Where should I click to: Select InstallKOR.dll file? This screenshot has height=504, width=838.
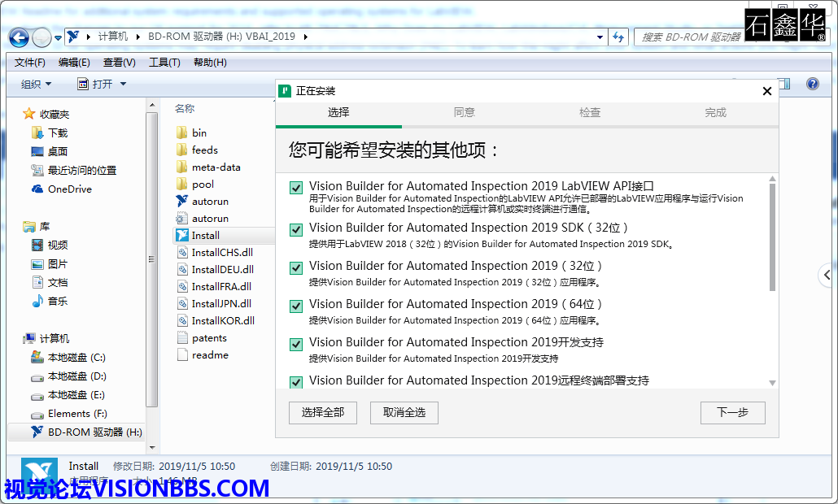(x=216, y=320)
